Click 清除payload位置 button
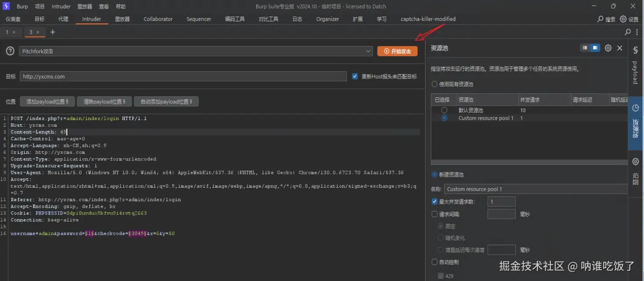This screenshot has height=281, width=644. pyautogui.click(x=104, y=102)
